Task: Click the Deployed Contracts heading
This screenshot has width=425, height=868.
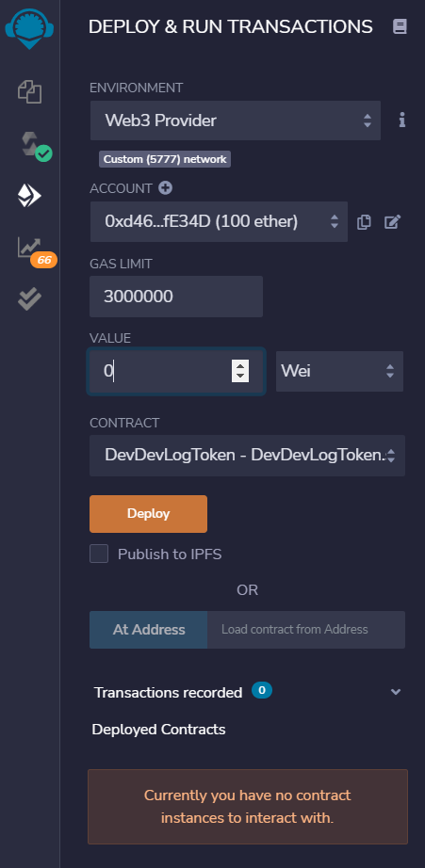Action: click(x=158, y=730)
